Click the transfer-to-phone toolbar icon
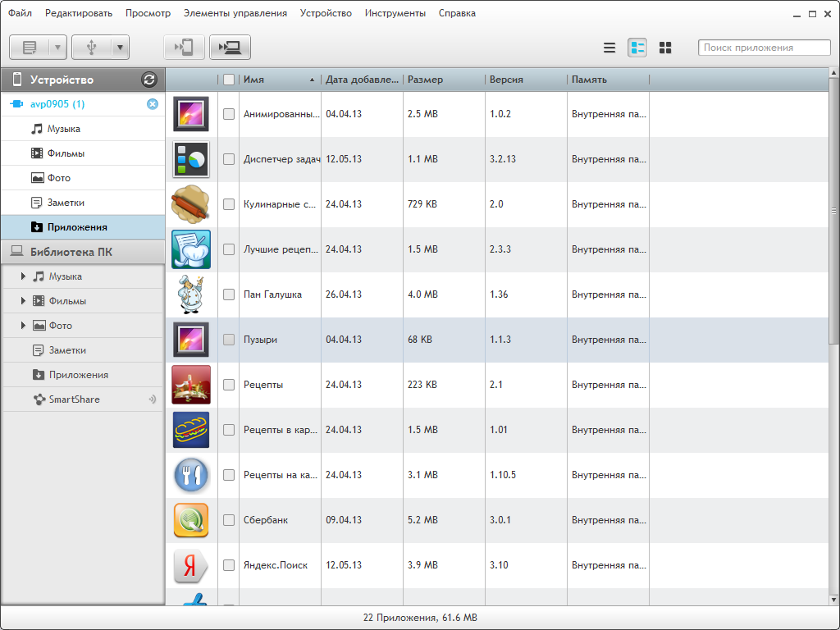This screenshot has height=630, width=840. [x=184, y=48]
